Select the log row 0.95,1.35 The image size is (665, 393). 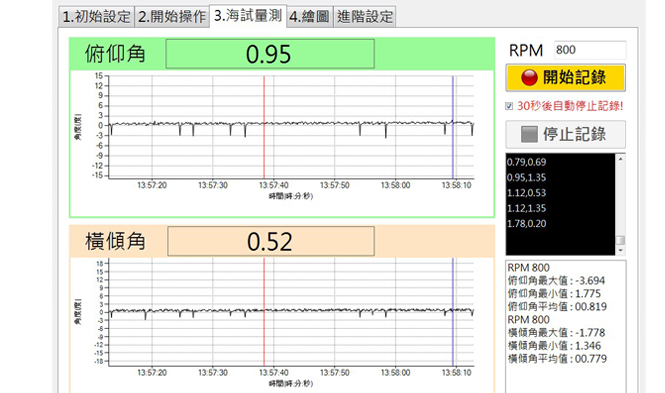tap(526, 177)
